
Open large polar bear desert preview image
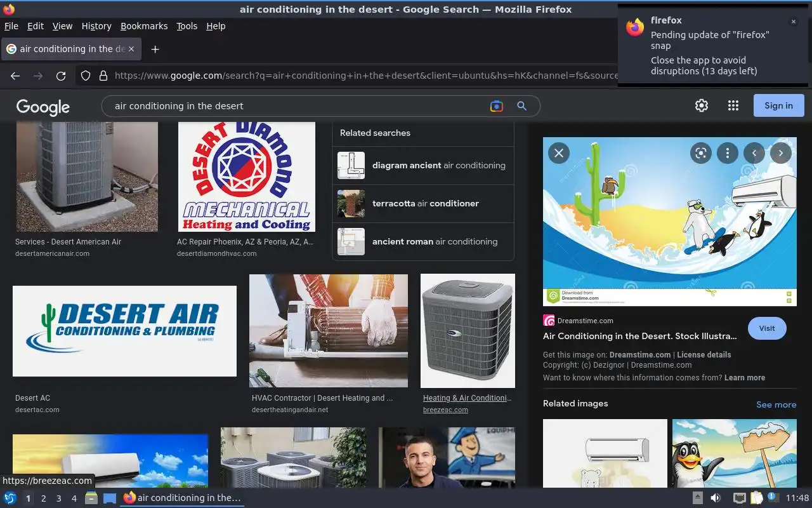click(670, 222)
